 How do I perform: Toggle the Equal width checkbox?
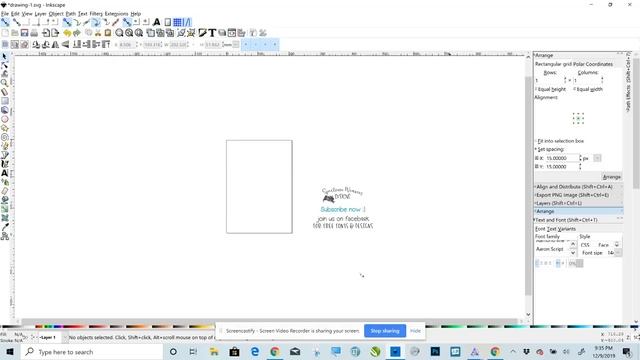coord(588,89)
